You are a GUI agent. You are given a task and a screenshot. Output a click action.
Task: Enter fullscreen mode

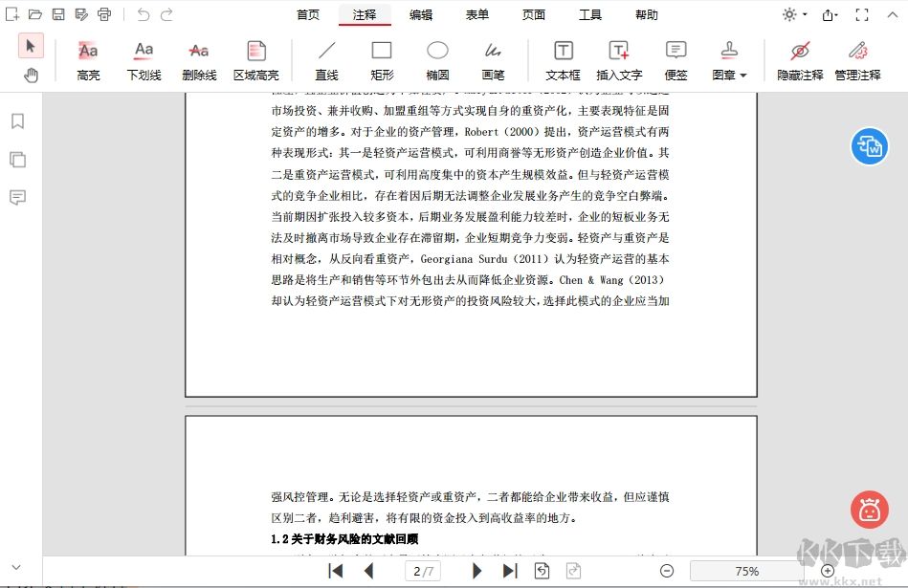pyautogui.click(x=862, y=15)
